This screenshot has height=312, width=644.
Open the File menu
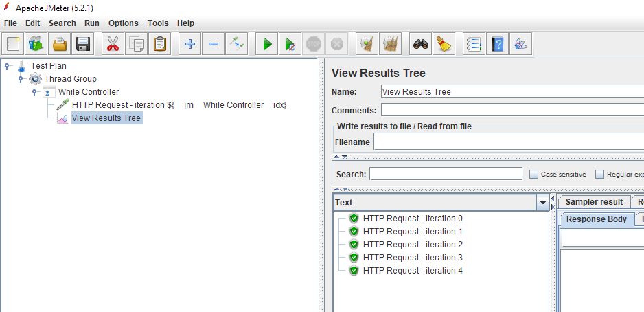pyautogui.click(x=10, y=23)
